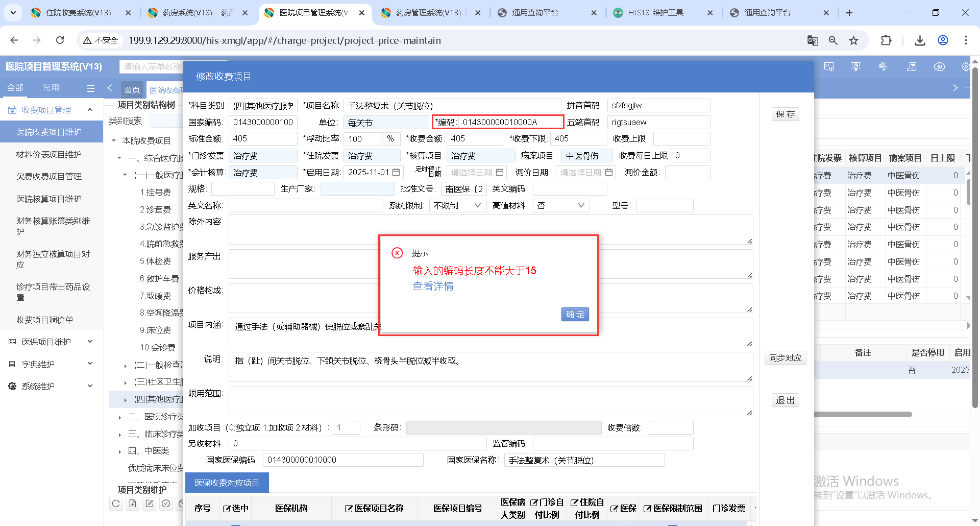The width and height of the screenshot is (980, 526).
Task: Open the 系统限制 dropdown showing 不限制
Action: click(x=457, y=205)
